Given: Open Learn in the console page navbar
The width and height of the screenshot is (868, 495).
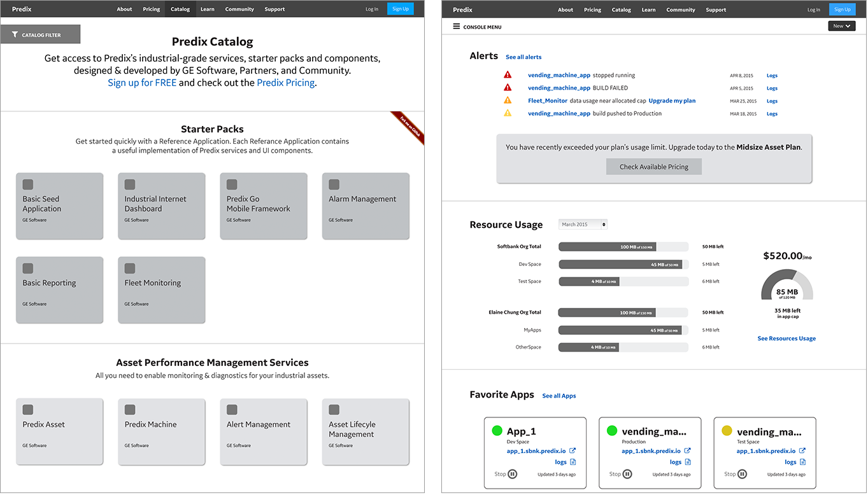Looking at the screenshot, I should pyautogui.click(x=649, y=10).
